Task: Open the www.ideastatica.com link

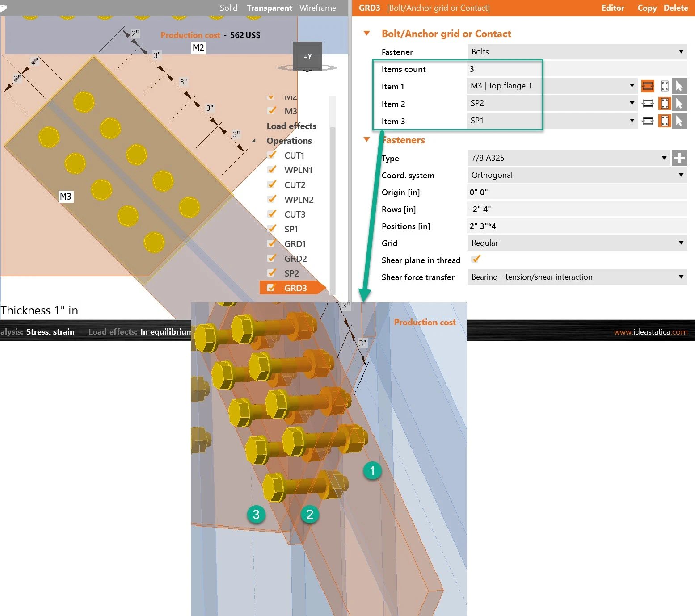Action: click(651, 331)
